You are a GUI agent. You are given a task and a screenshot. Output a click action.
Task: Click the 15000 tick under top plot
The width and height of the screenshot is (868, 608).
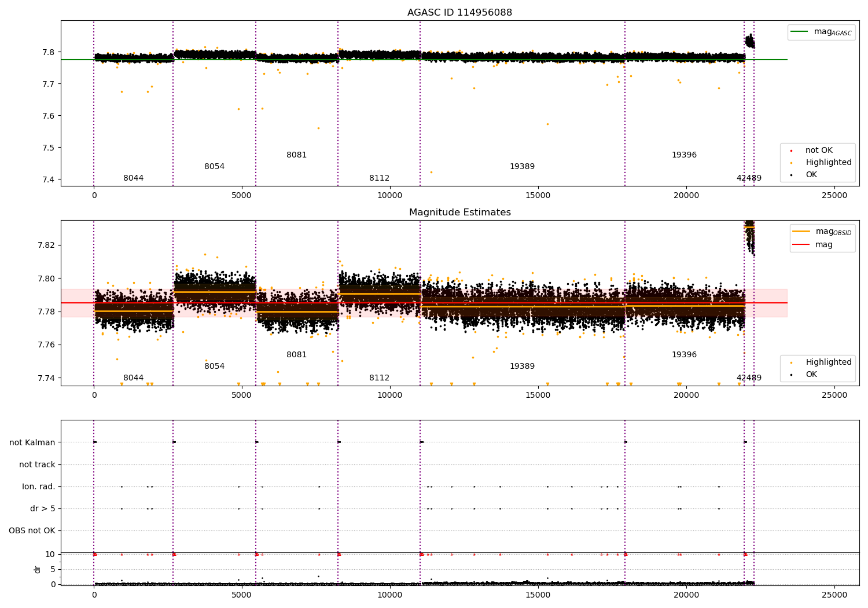(x=538, y=196)
